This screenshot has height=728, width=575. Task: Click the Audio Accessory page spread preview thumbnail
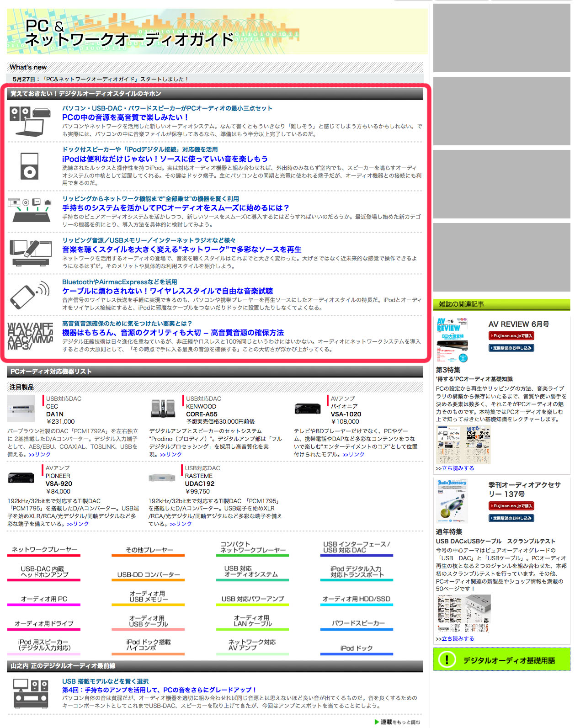point(463,614)
